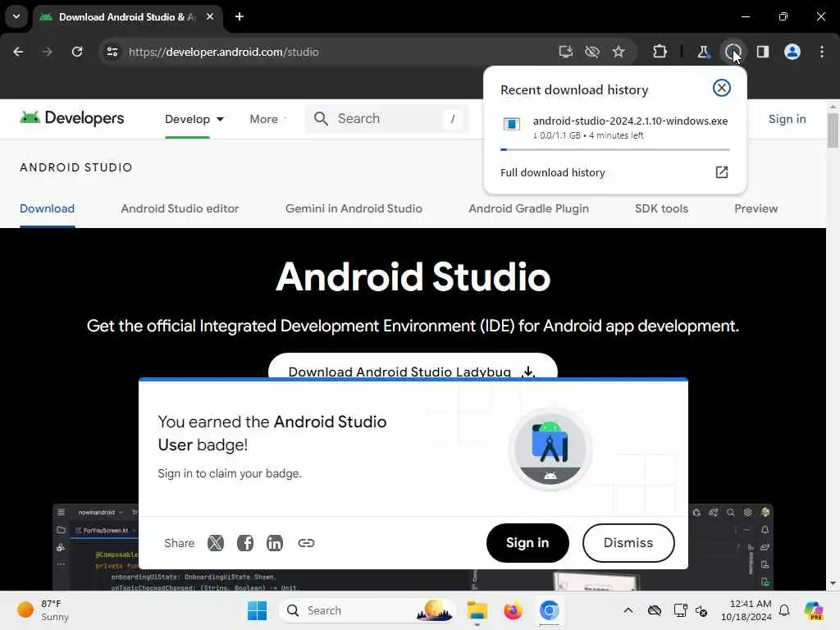The width and height of the screenshot is (840, 630).
Task: Click the browser back arrow
Action: coord(18,52)
